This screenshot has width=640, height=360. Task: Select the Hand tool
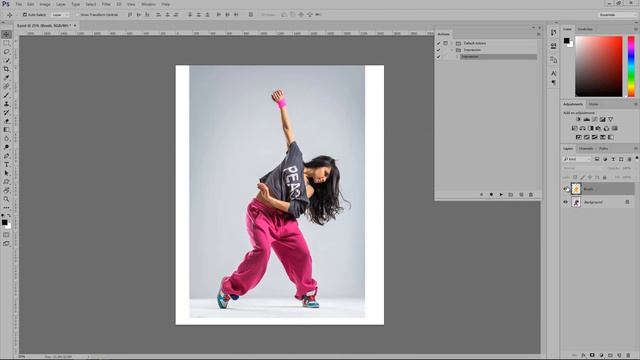[6, 190]
